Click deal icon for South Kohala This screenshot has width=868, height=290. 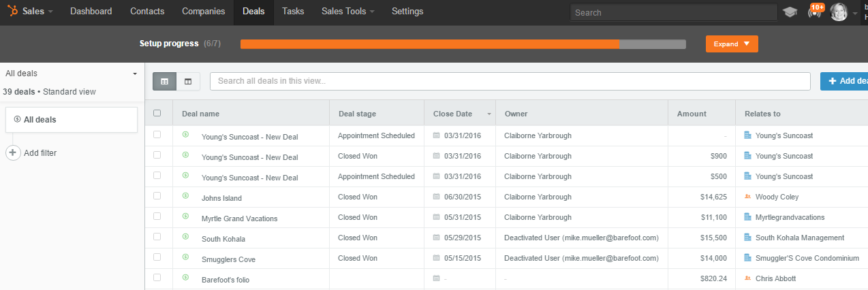(x=185, y=237)
